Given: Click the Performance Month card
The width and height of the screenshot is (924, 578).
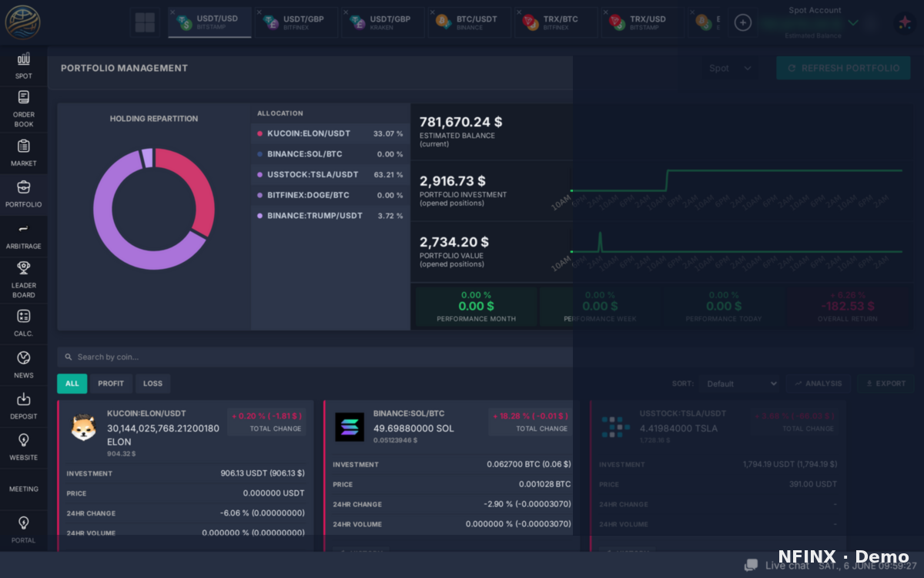Looking at the screenshot, I should click(476, 306).
